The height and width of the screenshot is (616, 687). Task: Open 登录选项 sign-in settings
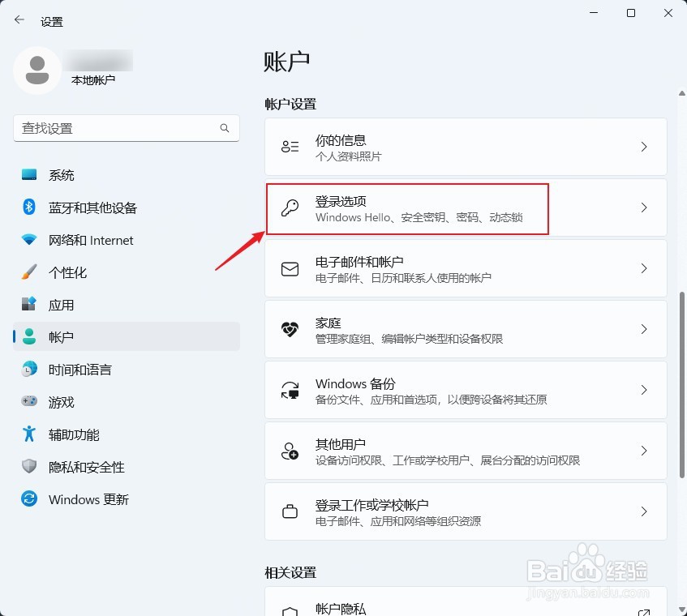point(466,207)
